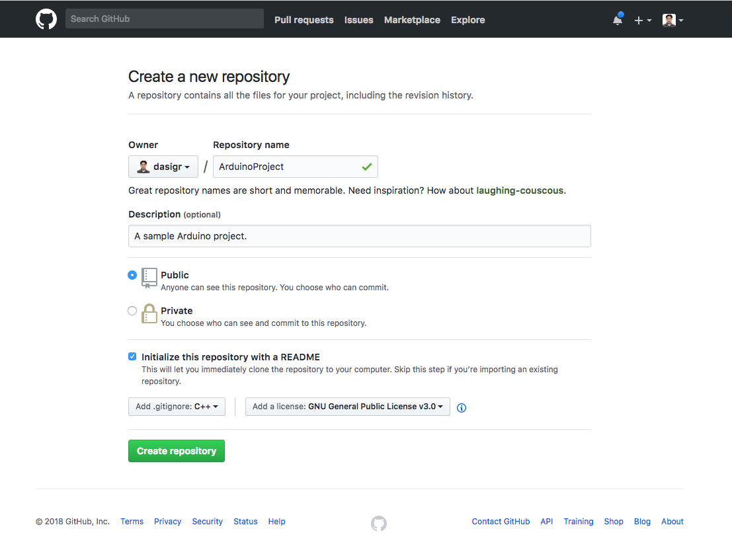Click the Private option label
Viewport: 732px width, 560px height.
pyautogui.click(x=177, y=311)
